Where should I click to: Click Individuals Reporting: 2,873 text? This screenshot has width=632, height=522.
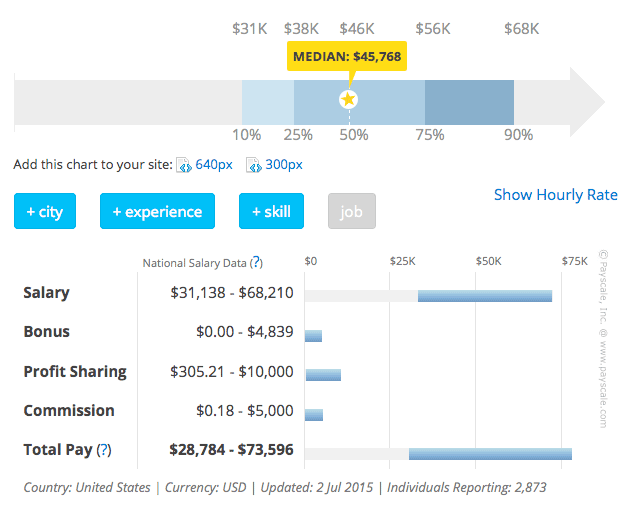(467, 488)
